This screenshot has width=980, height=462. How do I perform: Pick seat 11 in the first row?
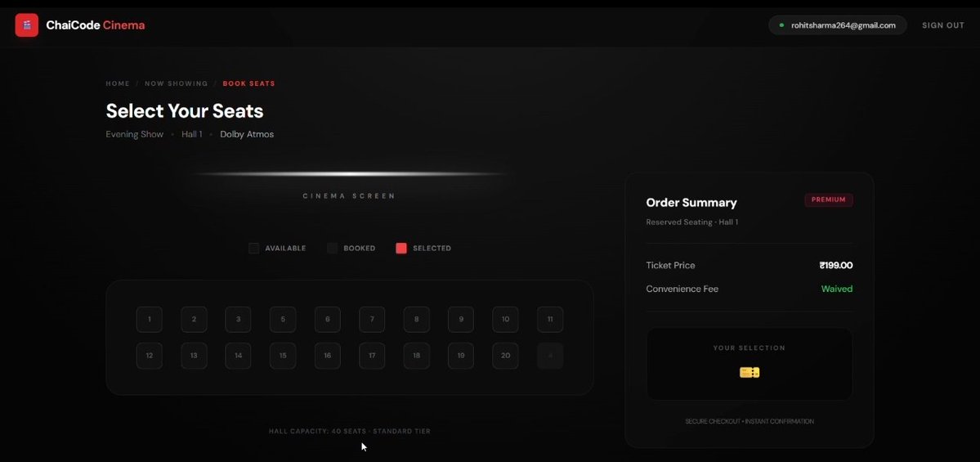tap(550, 320)
